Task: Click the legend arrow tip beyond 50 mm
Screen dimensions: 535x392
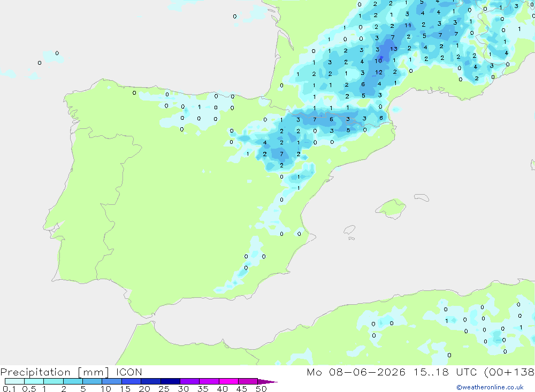Action: pos(268,381)
